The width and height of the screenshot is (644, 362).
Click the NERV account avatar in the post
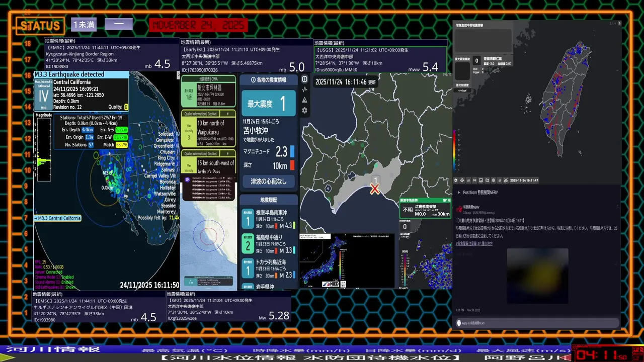point(459,208)
